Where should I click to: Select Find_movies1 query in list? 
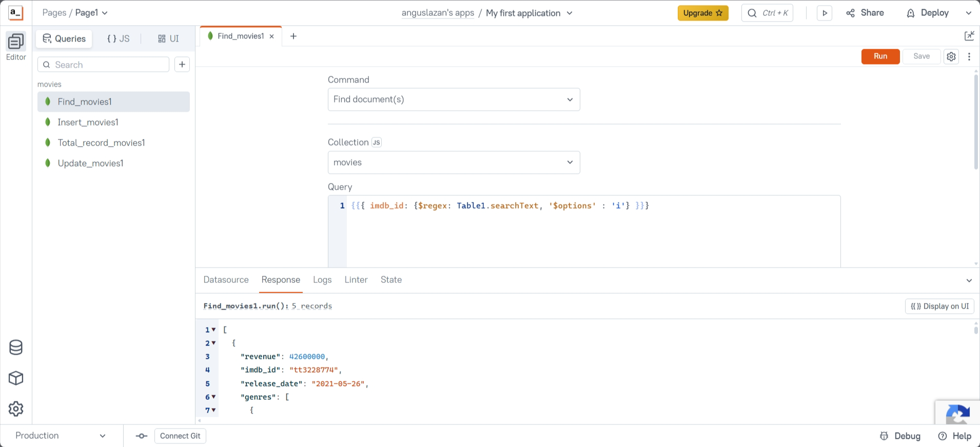pyautogui.click(x=113, y=102)
